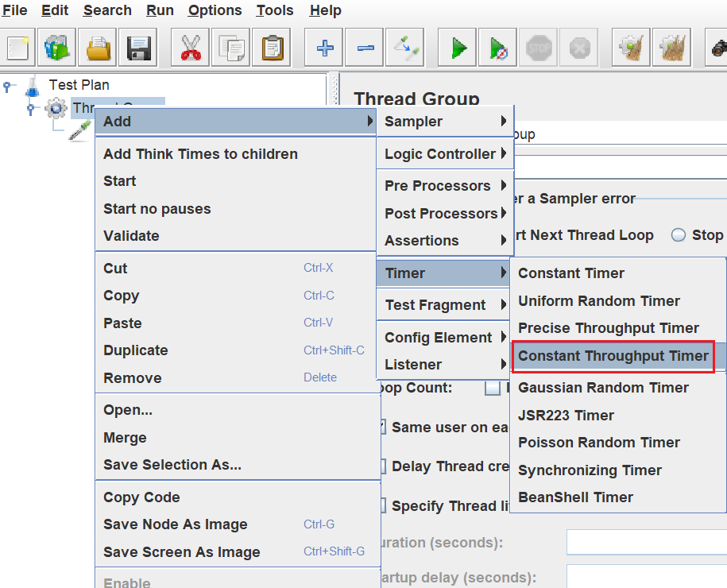Click the binoculars Search icon
Viewport: 727px width, 588px height.
[x=717, y=48]
